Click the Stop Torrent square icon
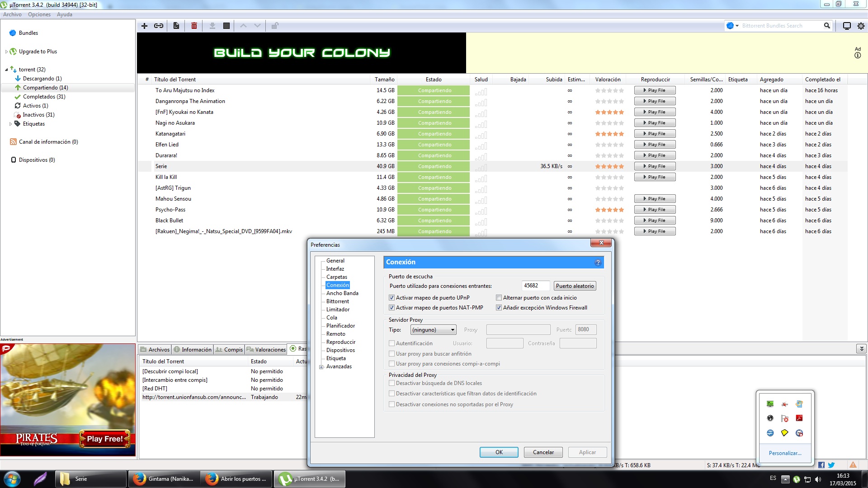This screenshot has width=868, height=488. point(226,26)
